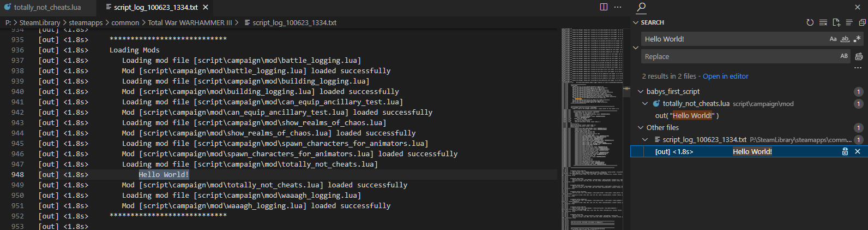Image resolution: width=868 pixels, height=230 pixels.
Task: Replace the Hello World! match in script log
Action: (x=845, y=151)
